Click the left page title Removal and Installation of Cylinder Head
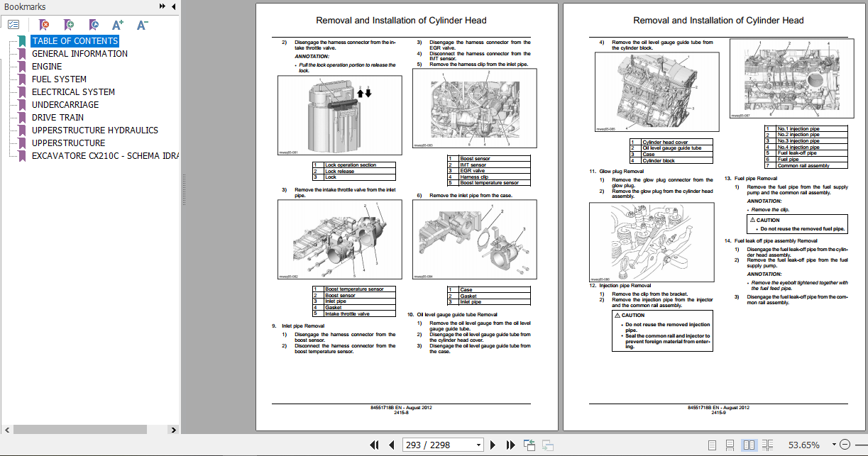This screenshot has height=456, width=868. tap(401, 21)
